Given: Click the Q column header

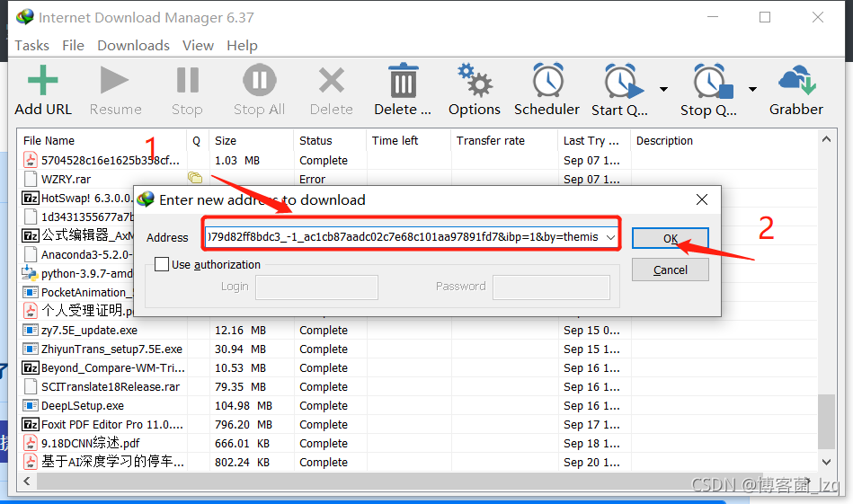Looking at the screenshot, I should click(198, 141).
